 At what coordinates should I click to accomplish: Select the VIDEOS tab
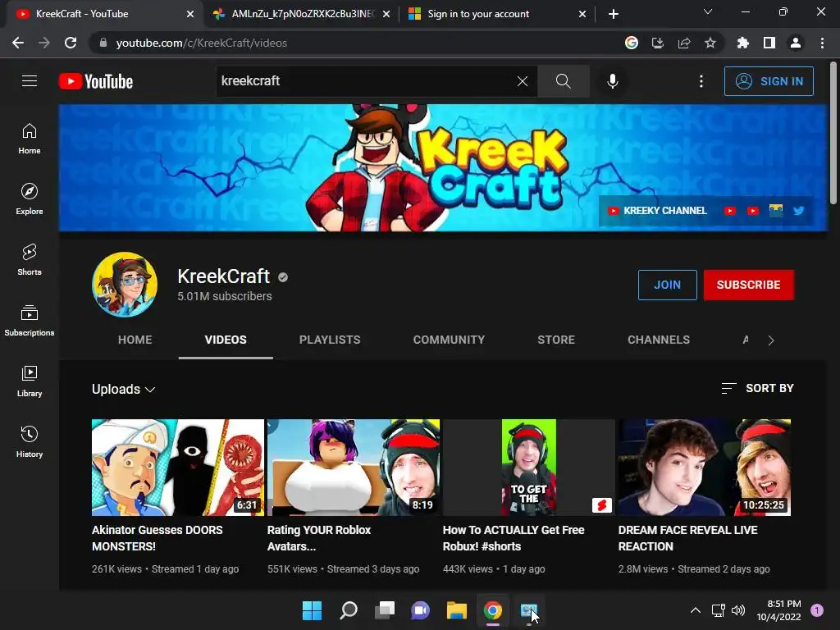pos(226,340)
